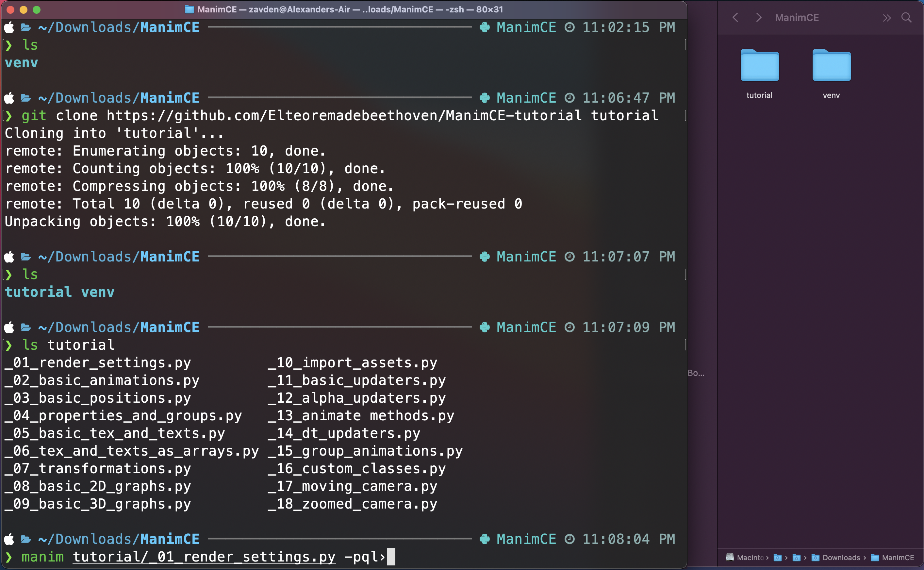The width and height of the screenshot is (924, 570).
Task: Go back in Finder window
Action: coord(735,17)
